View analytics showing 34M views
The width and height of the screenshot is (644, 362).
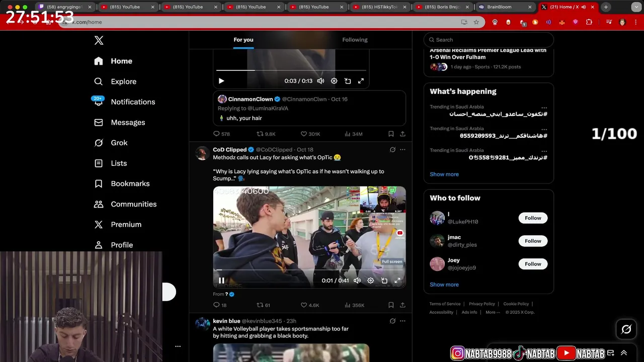[354, 134]
